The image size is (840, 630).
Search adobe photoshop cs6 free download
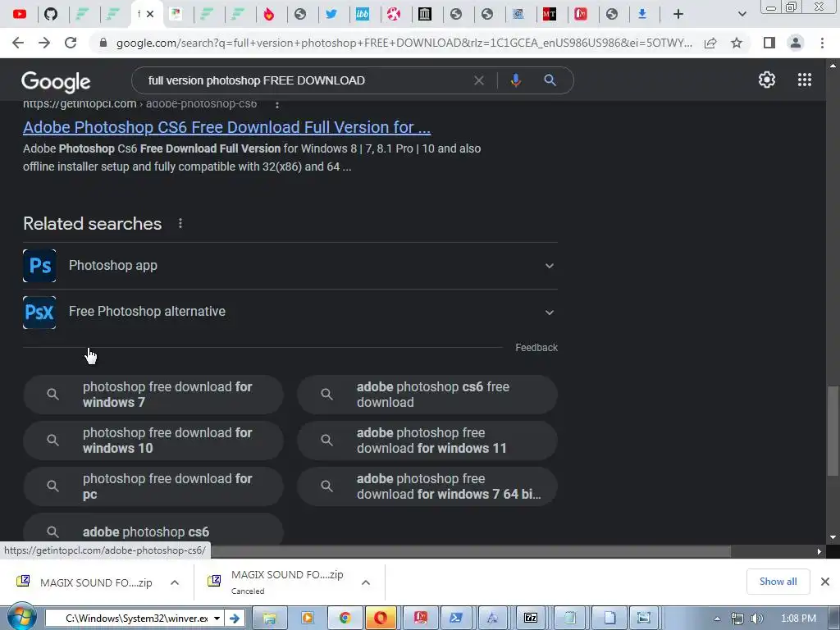pyautogui.click(x=427, y=395)
